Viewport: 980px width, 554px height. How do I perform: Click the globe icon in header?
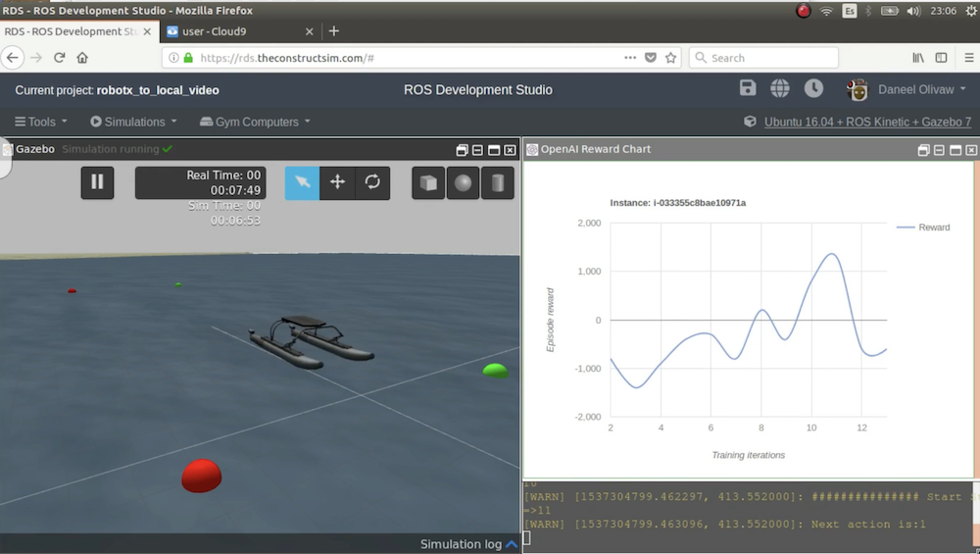tap(780, 89)
